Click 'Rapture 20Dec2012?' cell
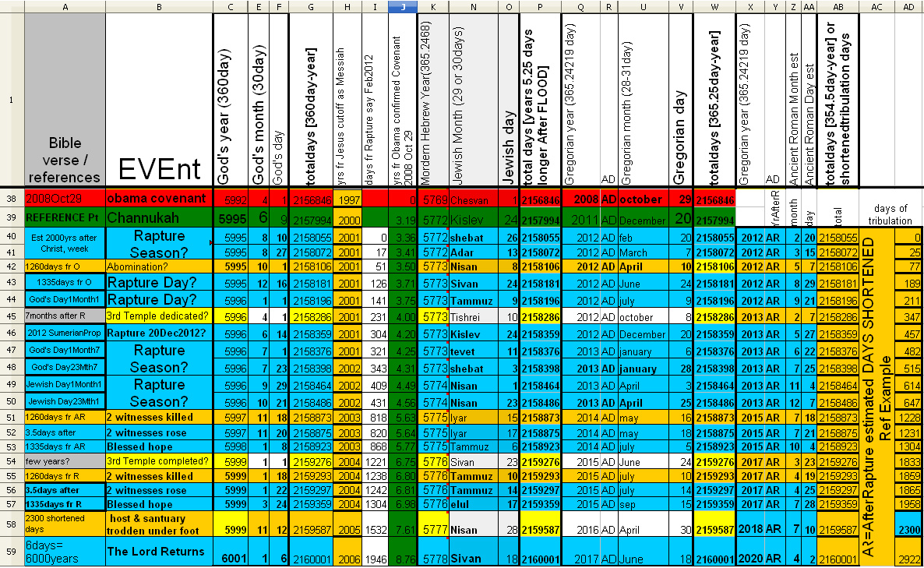The height and width of the screenshot is (568, 924). click(x=159, y=333)
